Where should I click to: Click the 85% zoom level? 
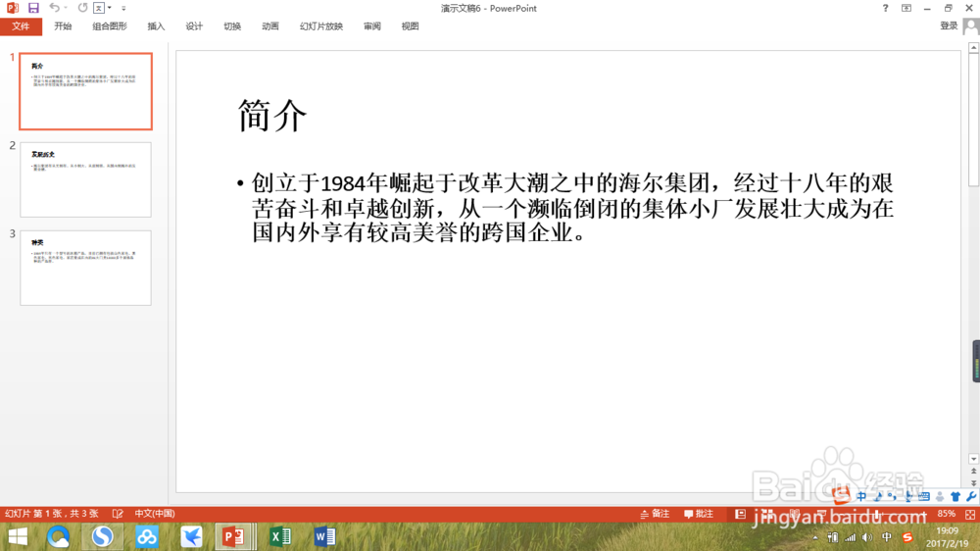pyautogui.click(x=946, y=514)
